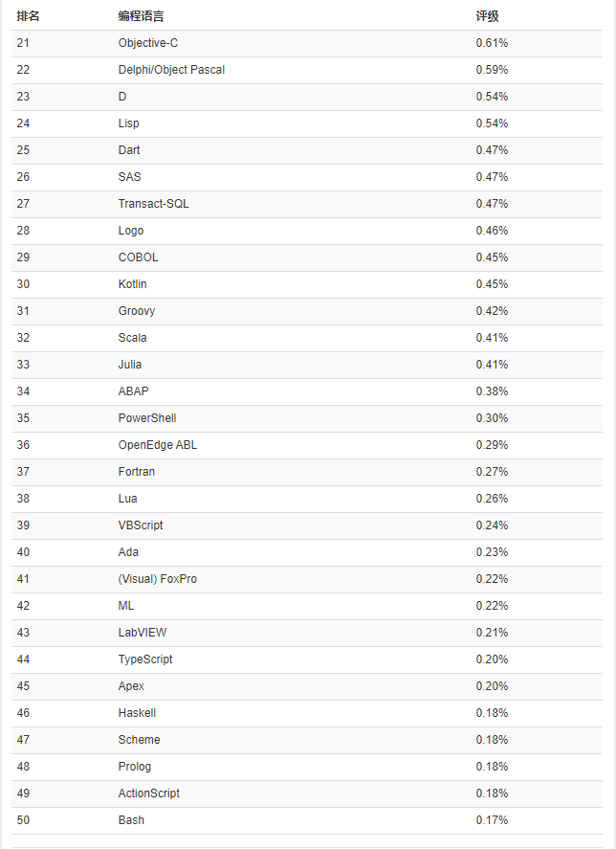Select the PowerShell language name
This screenshot has height=849, width=616.
[147, 418]
